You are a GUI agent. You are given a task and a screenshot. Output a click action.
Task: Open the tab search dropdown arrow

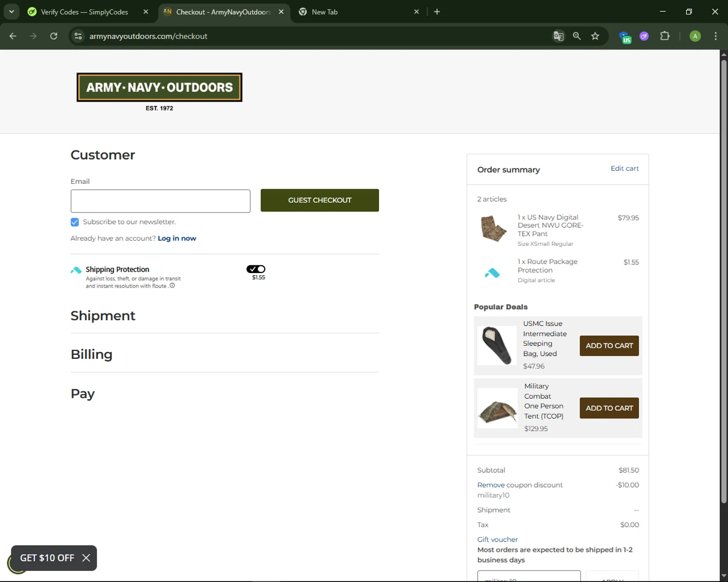click(11, 12)
